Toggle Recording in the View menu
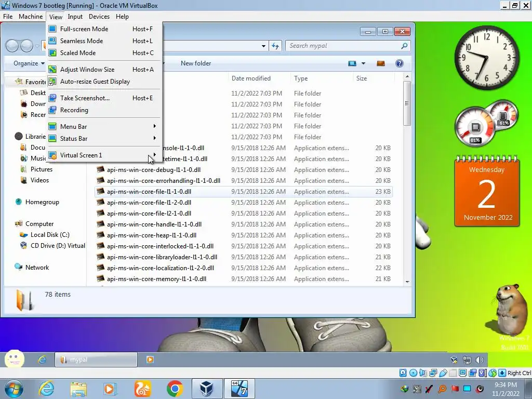The height and width of the screenshot is (399, 532). point(104,110)
